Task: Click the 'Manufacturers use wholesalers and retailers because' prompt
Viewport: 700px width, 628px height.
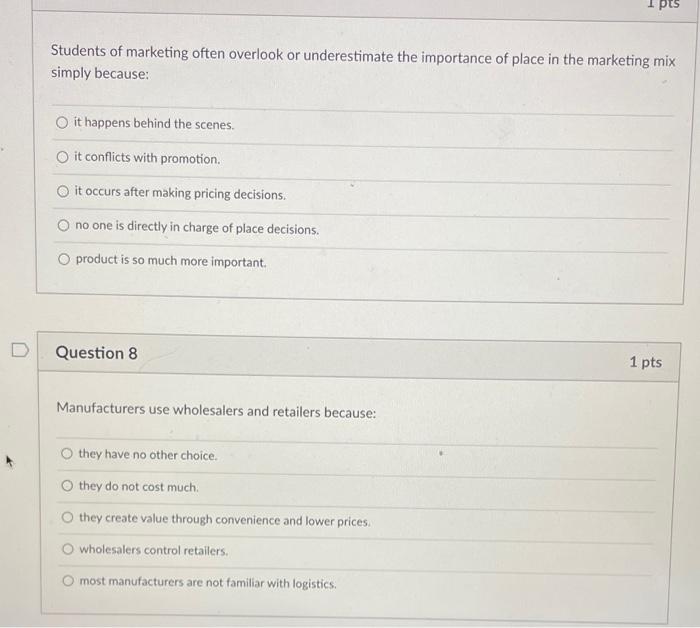Action: coord(216,411)
